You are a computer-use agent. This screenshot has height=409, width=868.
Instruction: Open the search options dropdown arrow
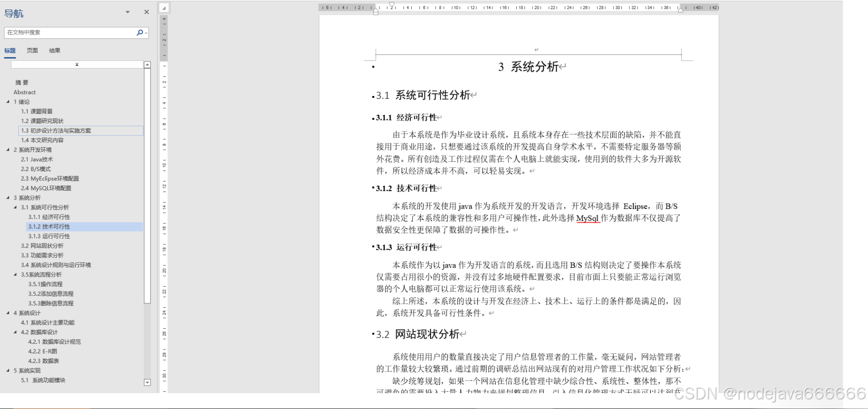pyautogui.click(x=146, y=33)
